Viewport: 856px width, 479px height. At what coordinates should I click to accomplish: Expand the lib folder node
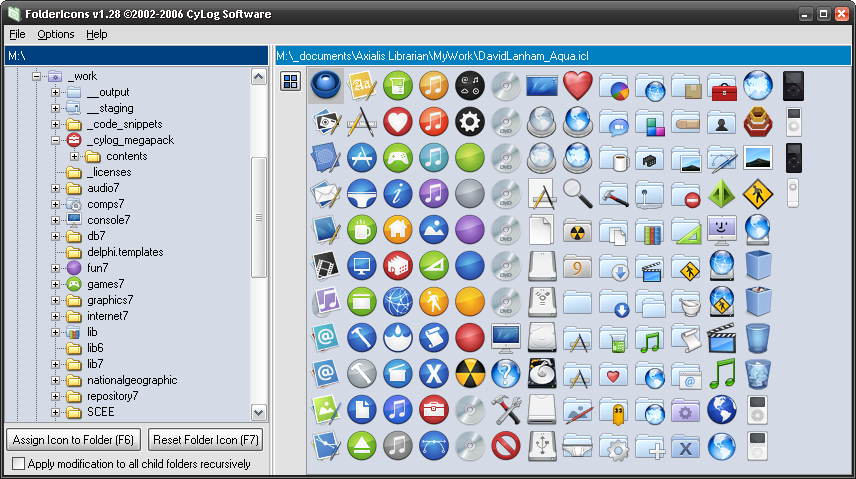click(55, 332)
